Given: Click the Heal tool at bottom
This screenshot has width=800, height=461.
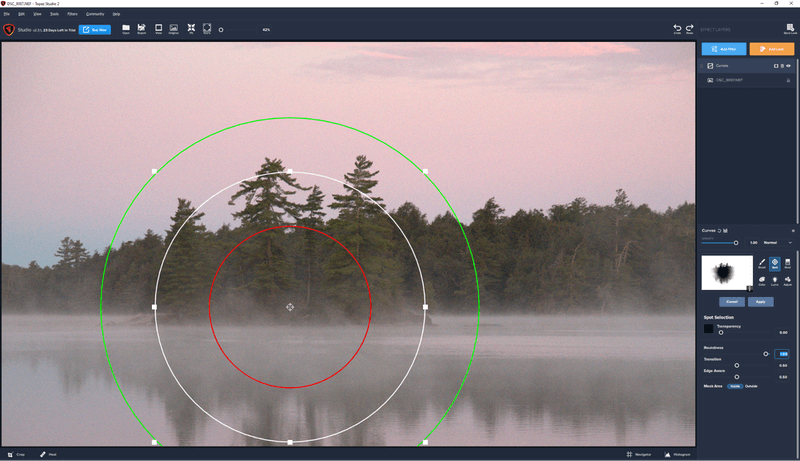Looking at the screenshot, I should pos(48,454).
